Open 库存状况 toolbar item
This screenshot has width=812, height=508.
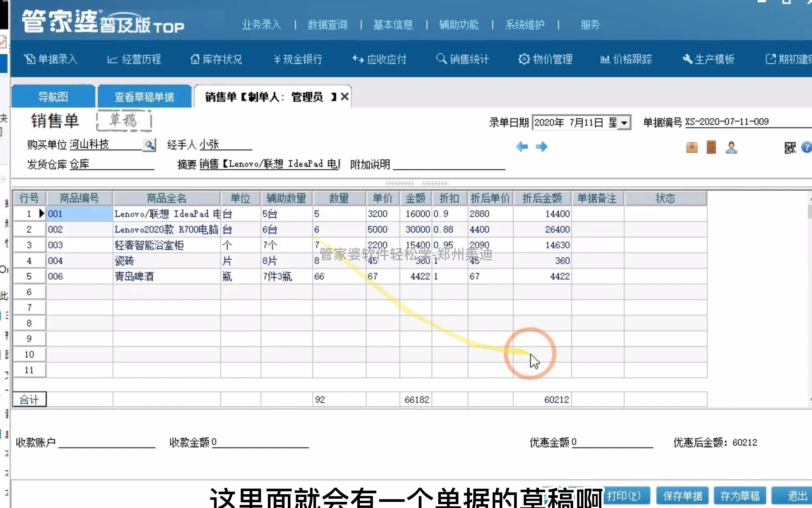[x=216, y=59]
